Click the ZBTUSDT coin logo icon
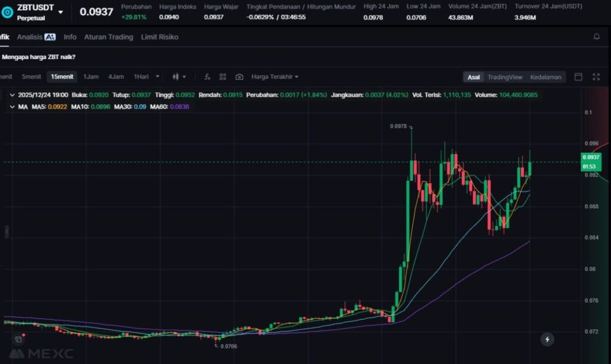 click(x=8, y=12)
